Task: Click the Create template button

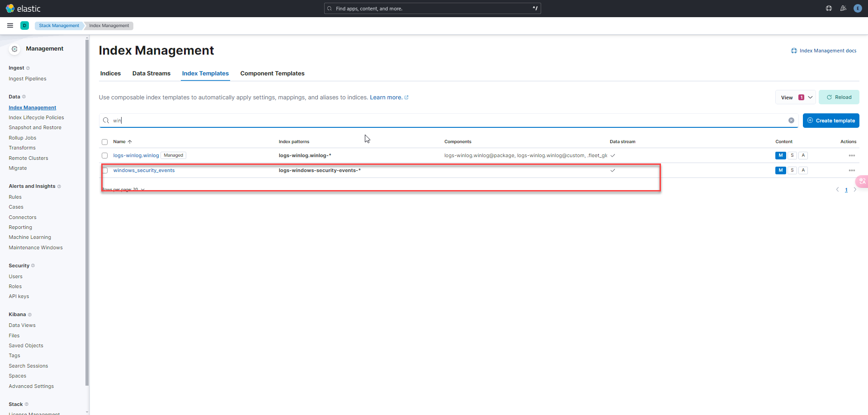Action: pos(831,121)
